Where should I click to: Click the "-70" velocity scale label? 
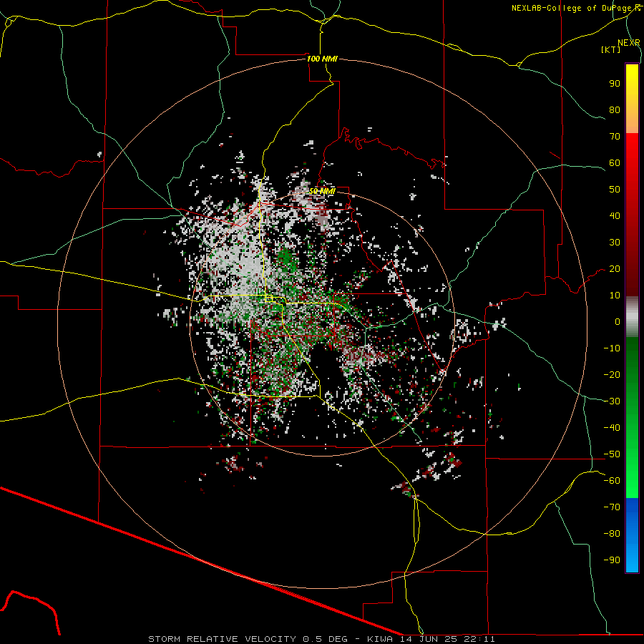click(612, 507)
